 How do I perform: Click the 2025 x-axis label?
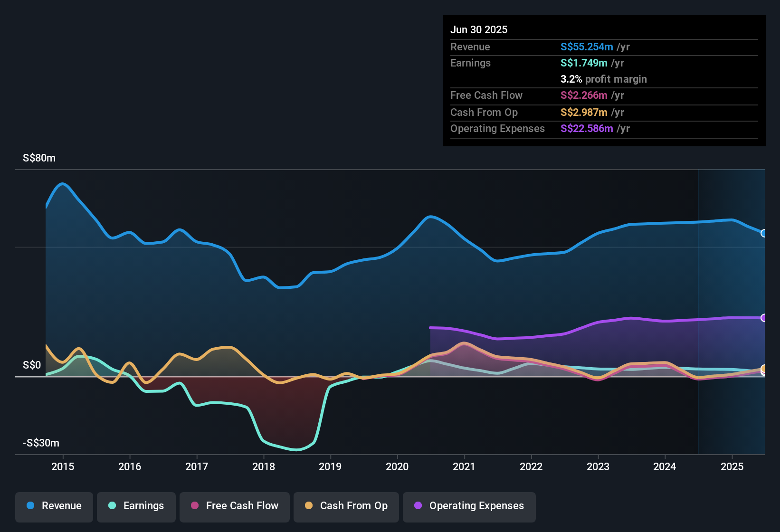tap(732, 466)
